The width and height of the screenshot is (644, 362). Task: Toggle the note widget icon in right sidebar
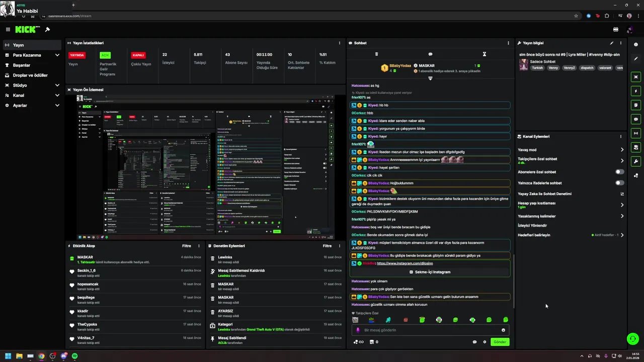click(636, 105)
